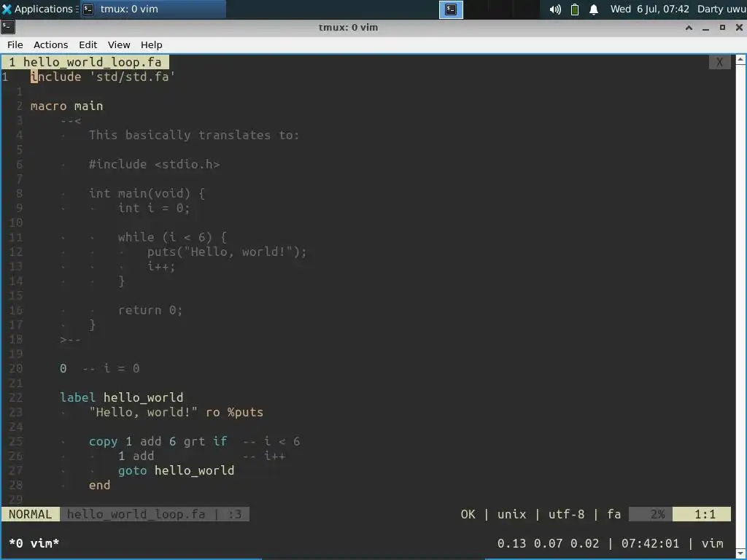
Task: Click the 'fa' filetype indicator
Action: [x=614, y=514]
